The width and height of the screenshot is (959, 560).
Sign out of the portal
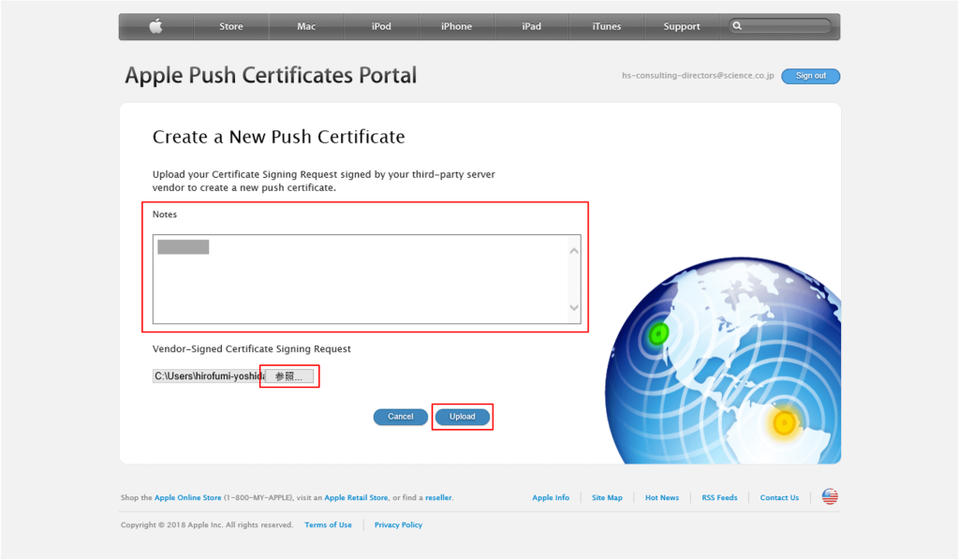point(810,76)
